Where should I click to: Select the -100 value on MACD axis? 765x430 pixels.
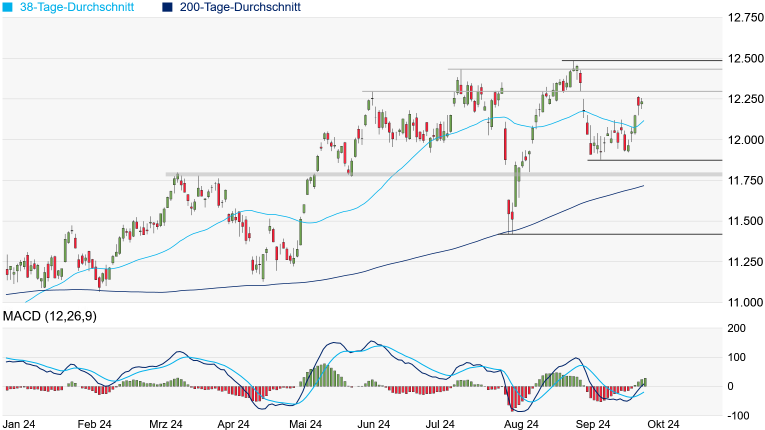(736, 414)
